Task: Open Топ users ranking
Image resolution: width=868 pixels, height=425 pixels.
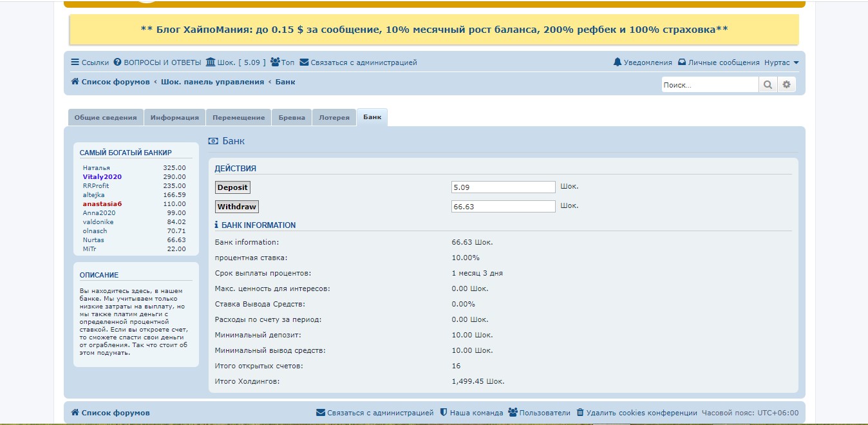Action: (282, 62)
